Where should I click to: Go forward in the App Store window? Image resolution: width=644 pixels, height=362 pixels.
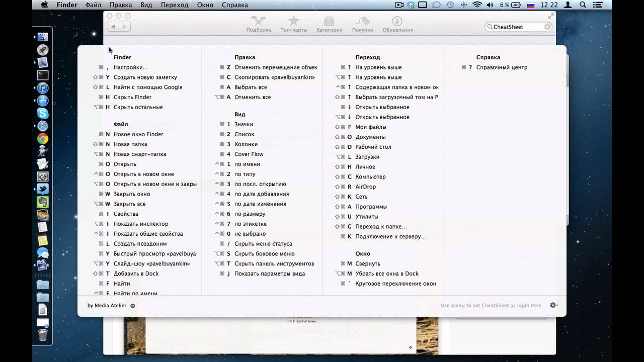[x=125, y=27]
